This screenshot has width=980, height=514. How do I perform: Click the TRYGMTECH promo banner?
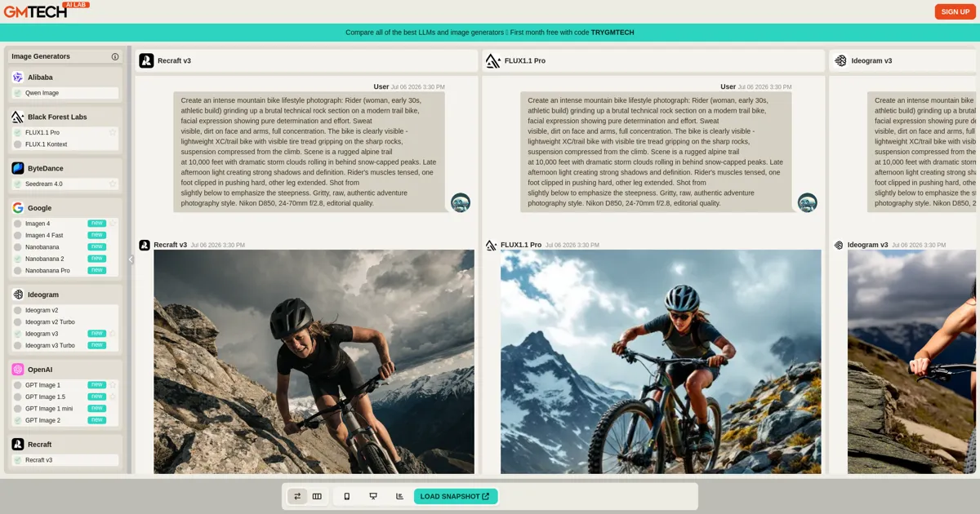coord(490,33)
